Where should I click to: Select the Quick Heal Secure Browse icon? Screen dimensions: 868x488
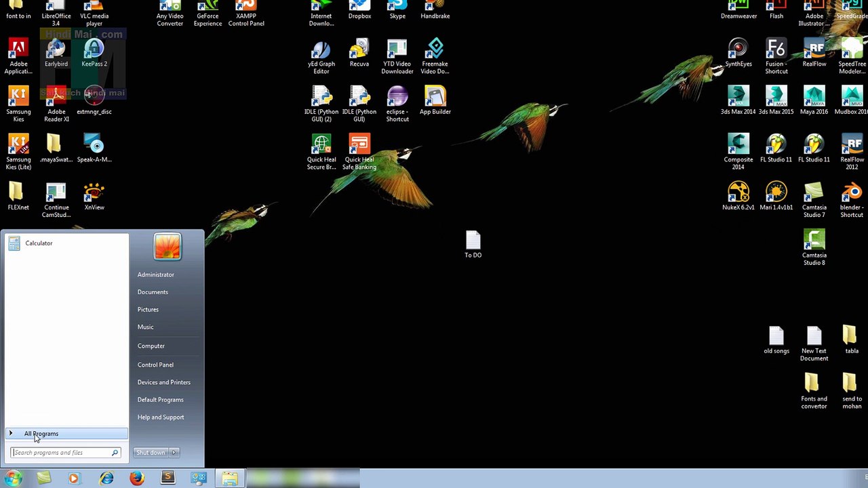point(321,152)
